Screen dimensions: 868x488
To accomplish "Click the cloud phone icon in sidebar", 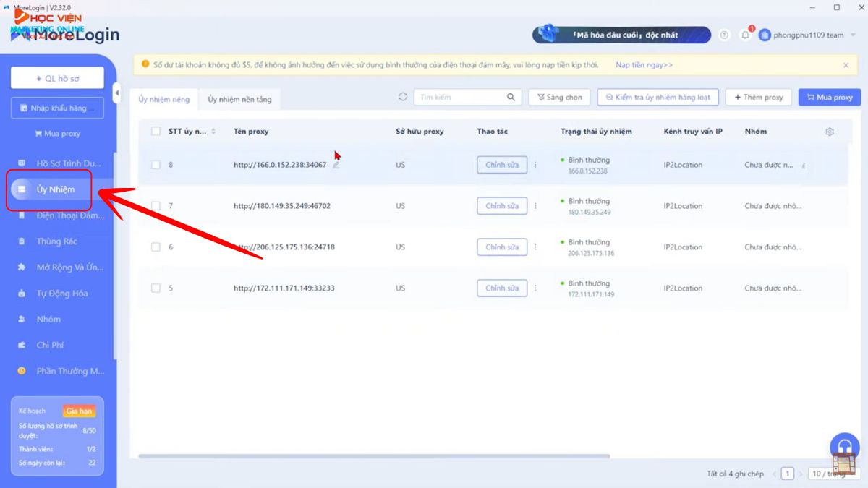I will (22, 215).
